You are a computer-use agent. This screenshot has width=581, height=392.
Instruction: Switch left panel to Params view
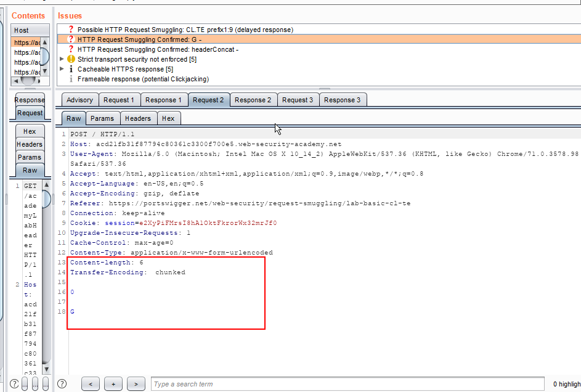(30, 157)
